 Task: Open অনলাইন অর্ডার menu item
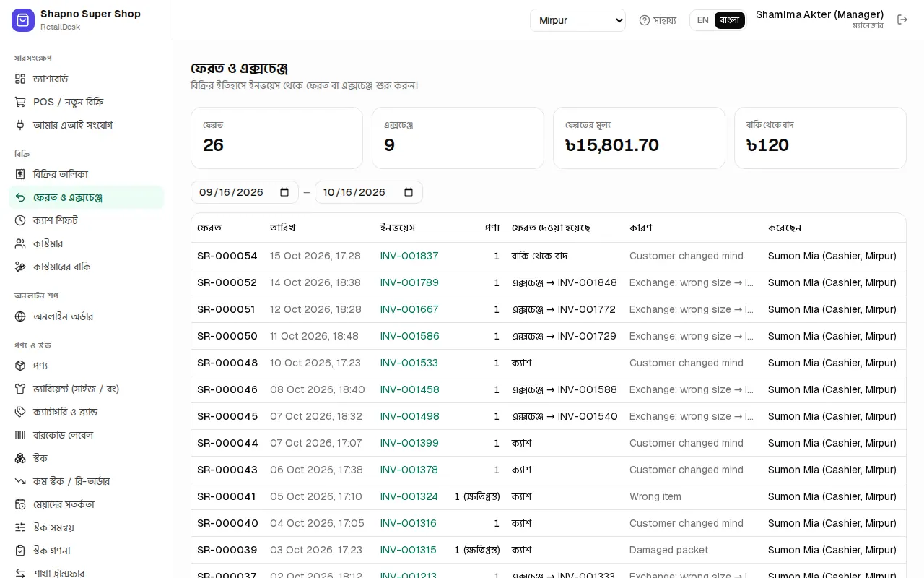point(87,316)
